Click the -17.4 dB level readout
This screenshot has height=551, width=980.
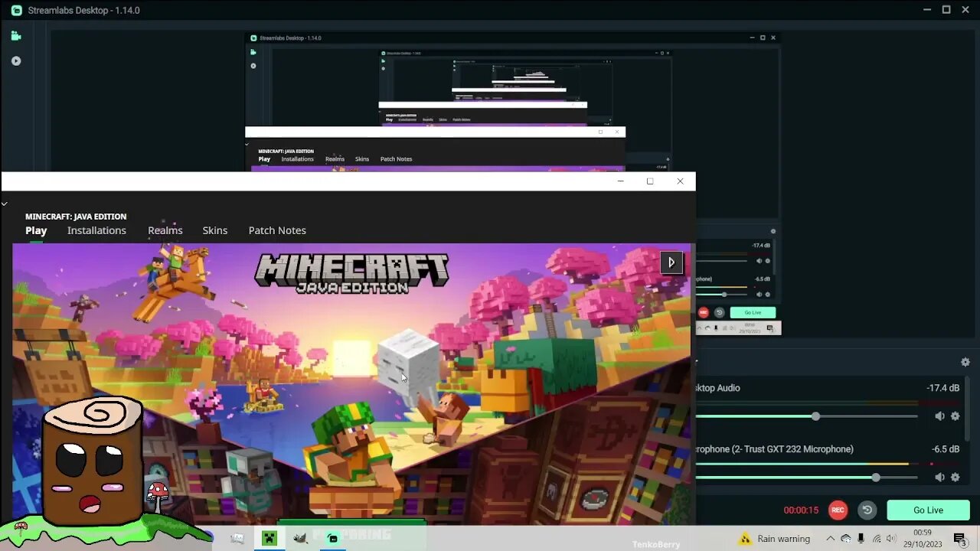coord(943,388)
